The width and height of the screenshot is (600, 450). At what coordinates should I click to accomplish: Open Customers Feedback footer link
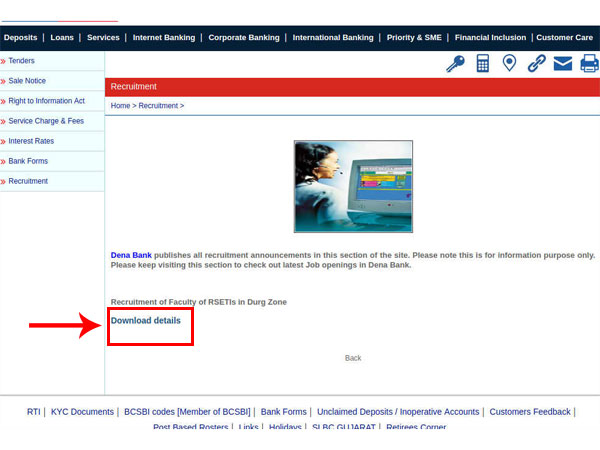pos(530,412)
